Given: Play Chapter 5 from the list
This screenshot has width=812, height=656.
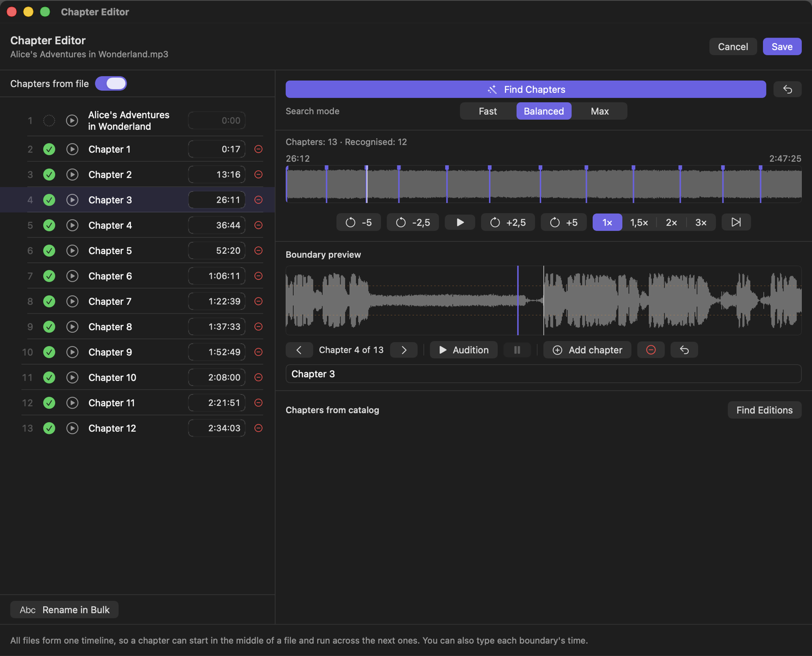Looking at the screenshot, I should click(73, 251).
